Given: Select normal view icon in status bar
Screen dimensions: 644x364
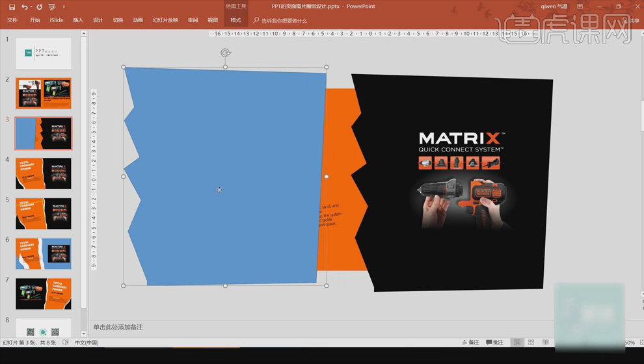Looking at the screenshot, I should 517,343.
